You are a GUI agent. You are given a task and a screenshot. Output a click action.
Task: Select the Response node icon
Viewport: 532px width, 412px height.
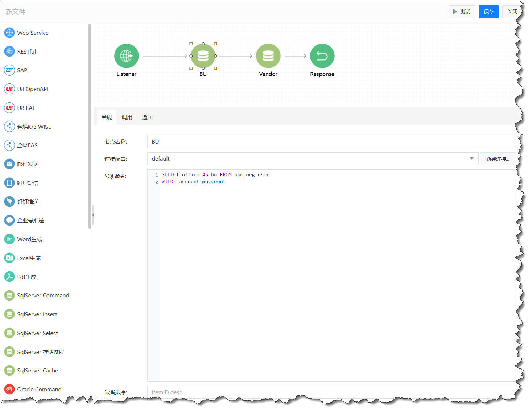[x=322, y=56]
